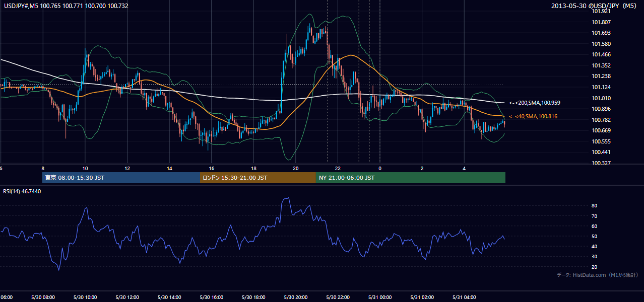This screenshot has width=644, height=302.
Task: Click RSI level 50 on the scale
Action: pyautogui.click(x=594, y=236)
